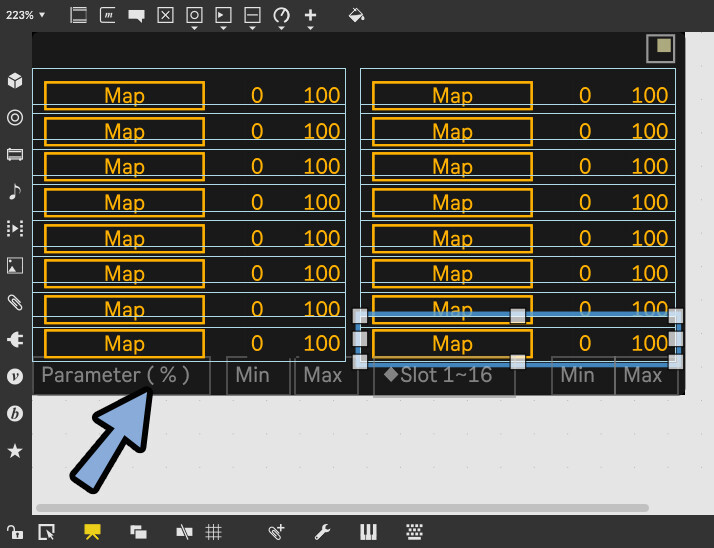The height and width of the screenshot is (548, 714).
Task: Toggle the crossed-out object snapping icon
Action: coord(184,532)
